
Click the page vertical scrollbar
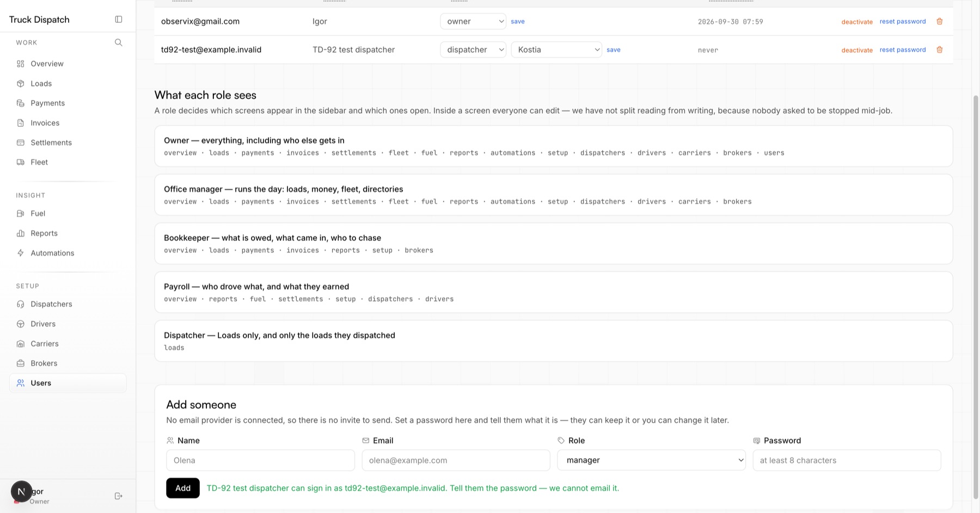tap(976, 296)
